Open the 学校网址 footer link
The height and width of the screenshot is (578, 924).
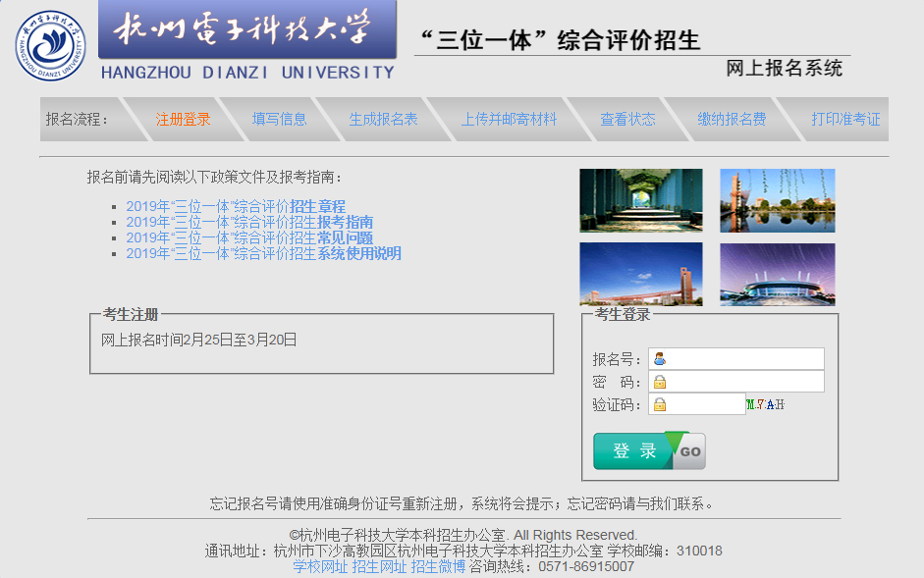pos(320,567)
